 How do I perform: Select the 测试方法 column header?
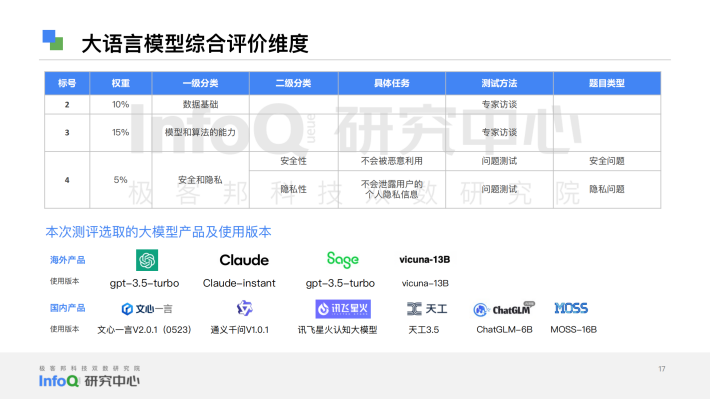point(499,83)
